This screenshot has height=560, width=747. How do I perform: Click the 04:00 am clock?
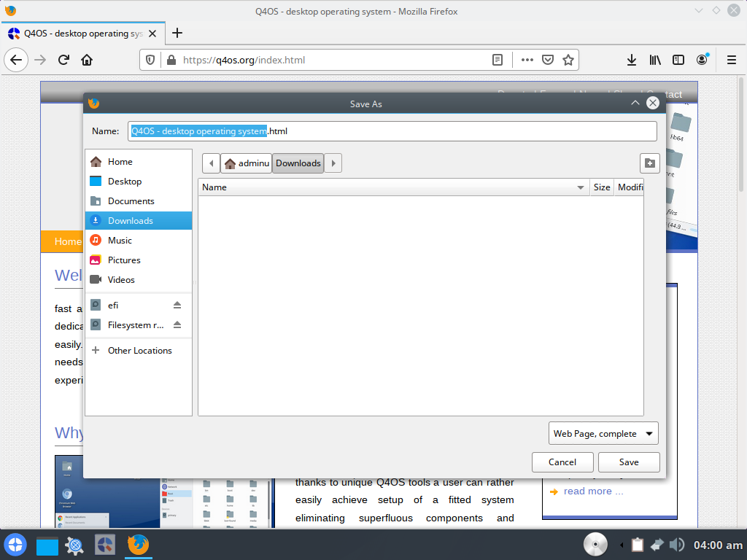pyautogui.click(x=718, y=545)
